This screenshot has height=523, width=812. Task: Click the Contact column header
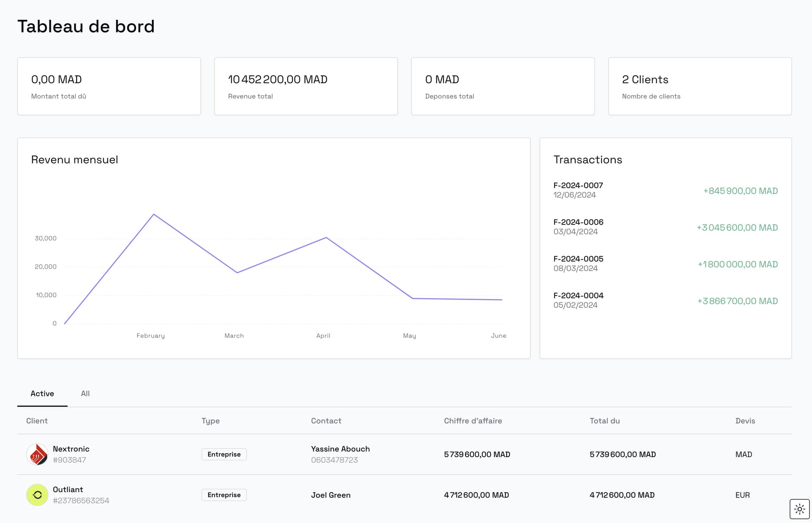click(326, 421)
